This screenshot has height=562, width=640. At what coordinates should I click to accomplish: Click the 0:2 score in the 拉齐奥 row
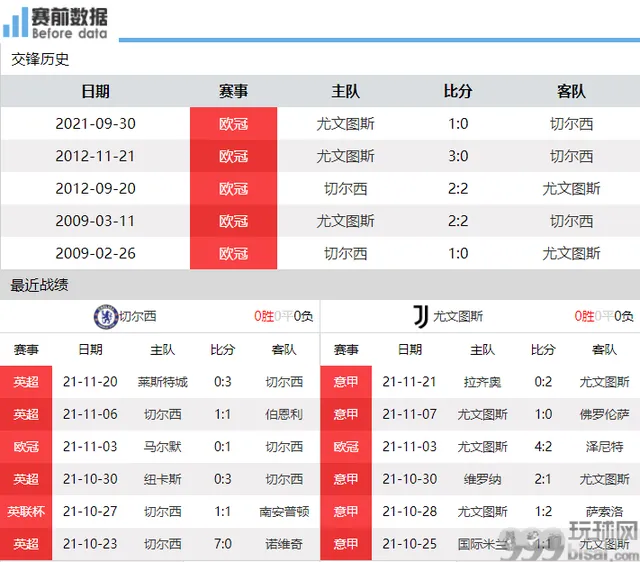coord(543,382)
